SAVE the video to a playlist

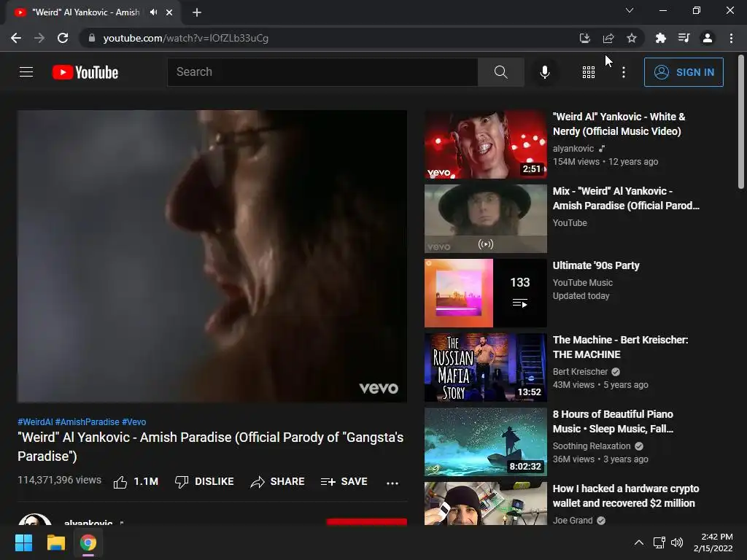tap(344, 482)
